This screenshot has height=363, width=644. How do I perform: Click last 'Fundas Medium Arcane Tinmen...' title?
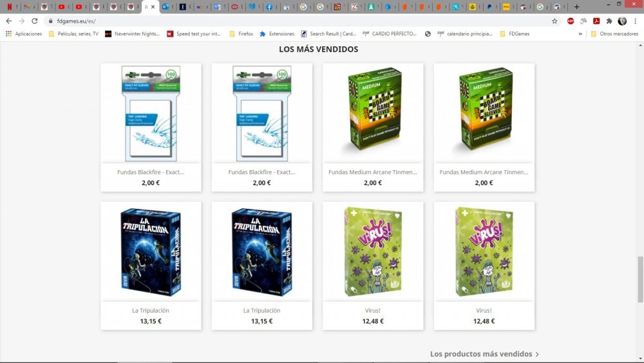(x=484, y=172)
